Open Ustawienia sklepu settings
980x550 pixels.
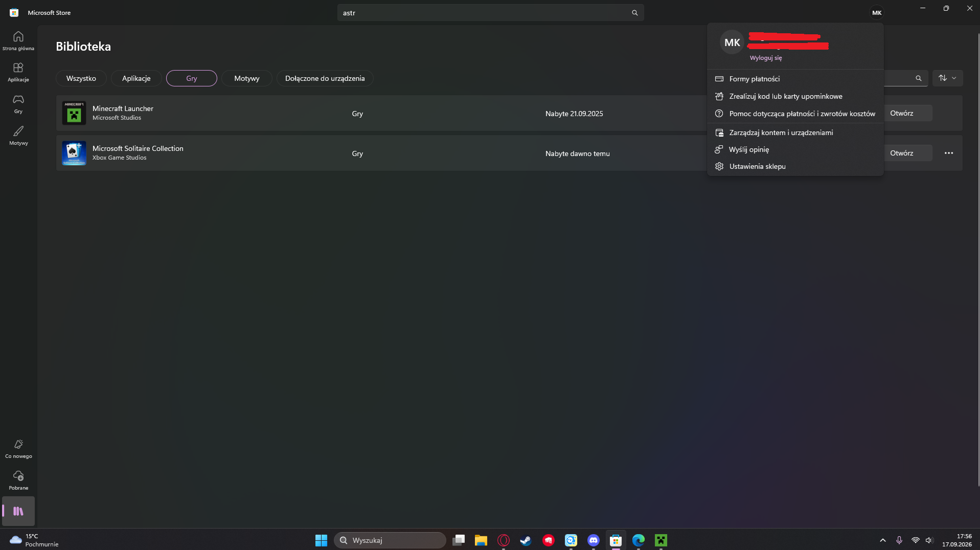(x=795, y=166)
